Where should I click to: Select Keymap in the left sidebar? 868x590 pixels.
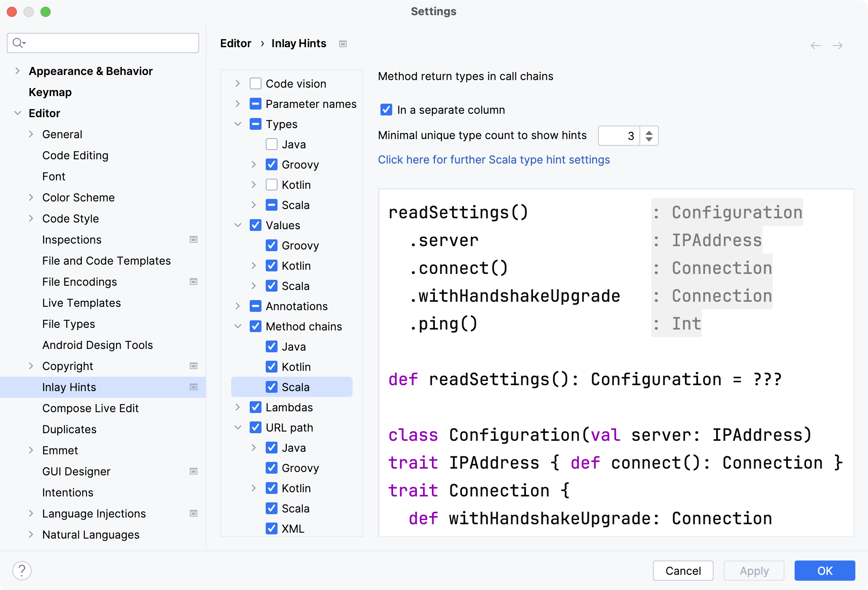(x=50, y=92)
